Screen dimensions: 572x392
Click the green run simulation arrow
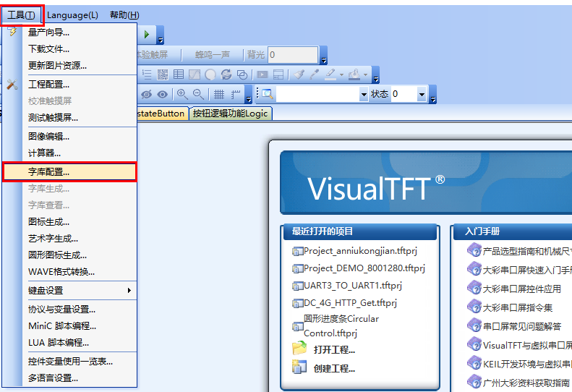pos(147,34)
